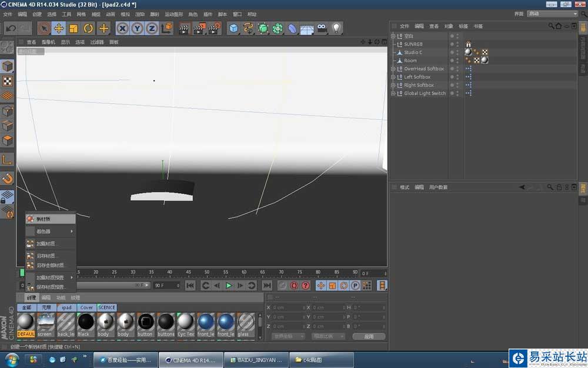This screenshot has height=368, width=588.
Task: Add a camera object from toolbar
Action: coord(322,28)
